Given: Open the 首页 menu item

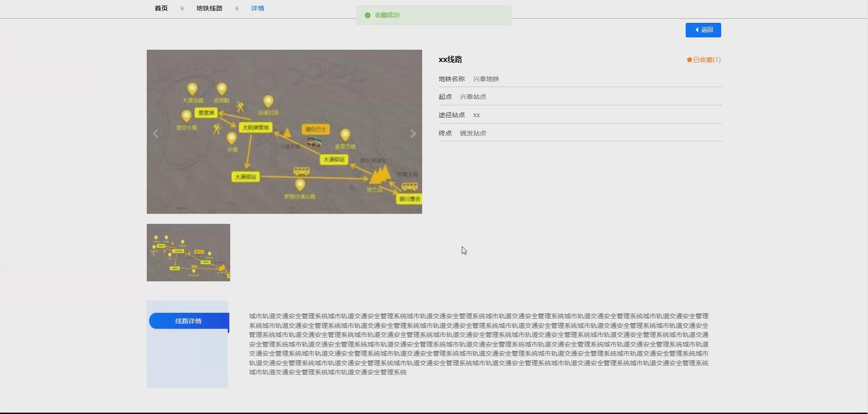Looking at the screenshot, I should click(x=160, y=8).
